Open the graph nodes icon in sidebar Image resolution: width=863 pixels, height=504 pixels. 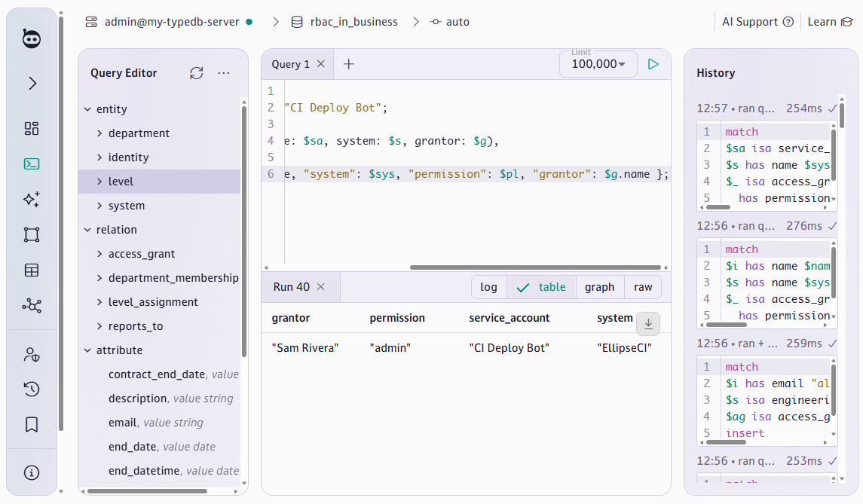32,305
